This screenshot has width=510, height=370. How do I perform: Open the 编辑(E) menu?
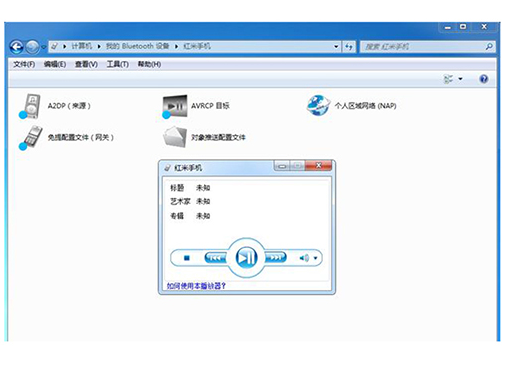coord(55,64)
